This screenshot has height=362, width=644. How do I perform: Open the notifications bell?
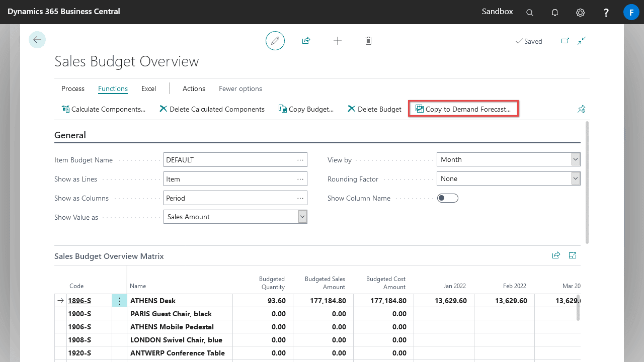coord(555,13)
